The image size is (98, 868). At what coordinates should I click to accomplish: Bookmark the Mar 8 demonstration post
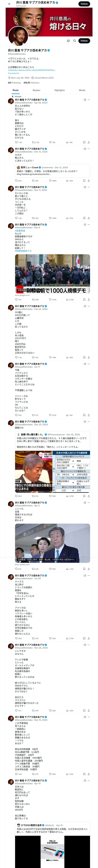(84, 299)
